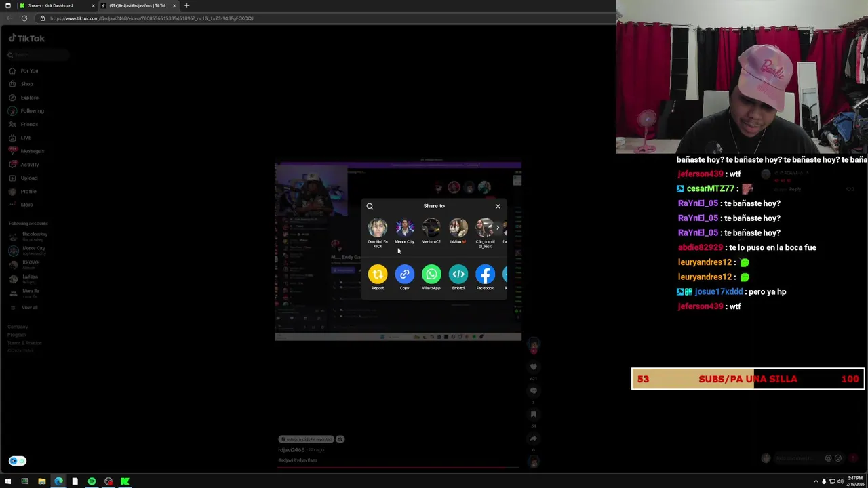Viewport: 868px width, 488px height.
Task: Send to contact Damilol En KICK
Action: point(378,233)
